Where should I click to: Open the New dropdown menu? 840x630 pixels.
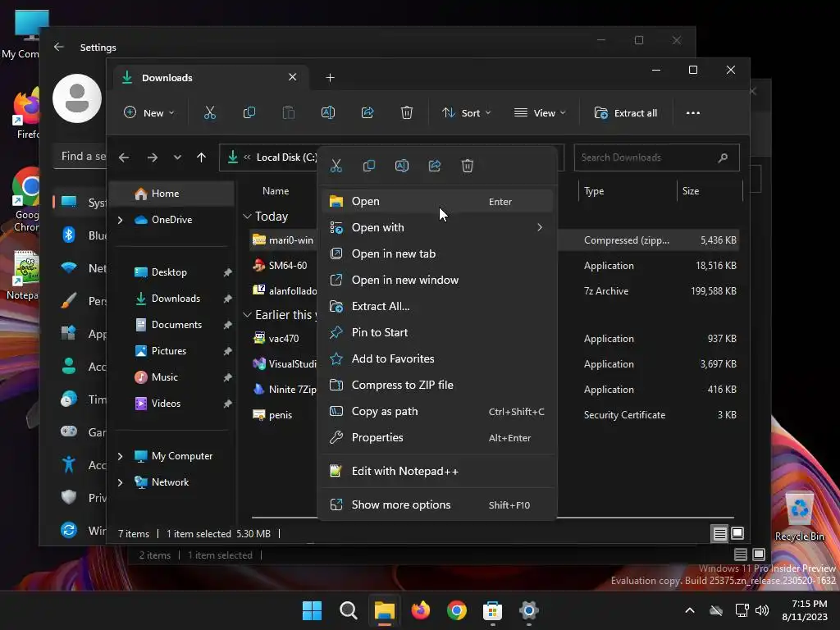[x=149, y=113]
